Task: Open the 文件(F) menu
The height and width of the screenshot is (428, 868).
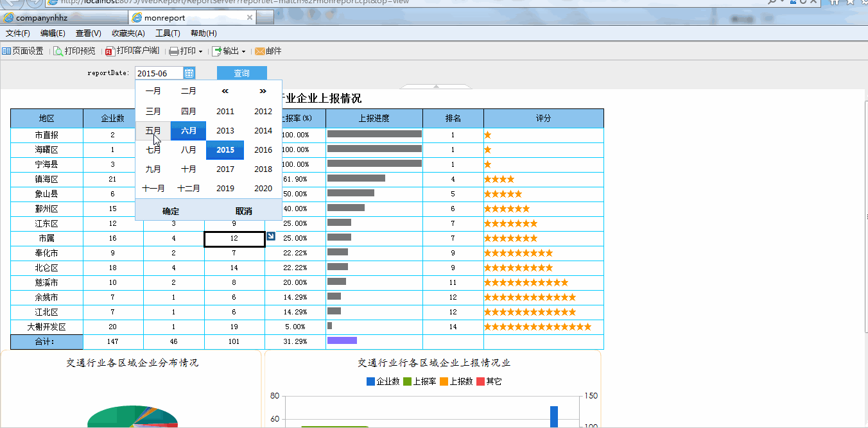Action: point(18,33)
